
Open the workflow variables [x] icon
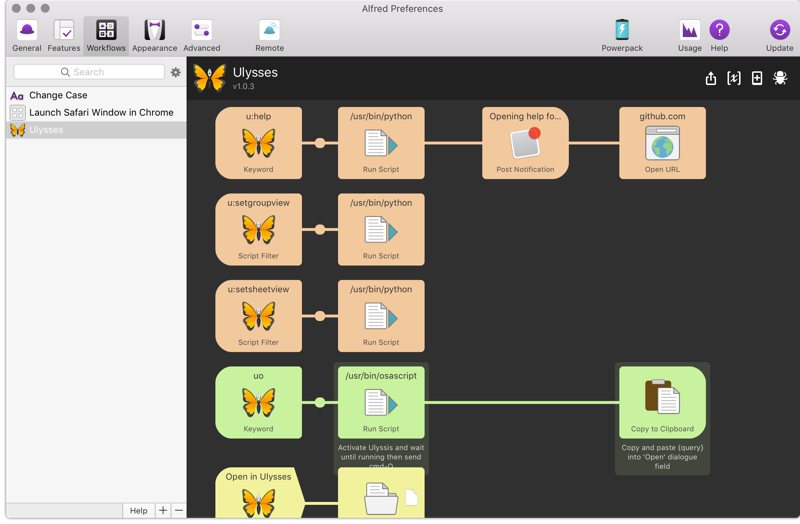coord(734,78)
